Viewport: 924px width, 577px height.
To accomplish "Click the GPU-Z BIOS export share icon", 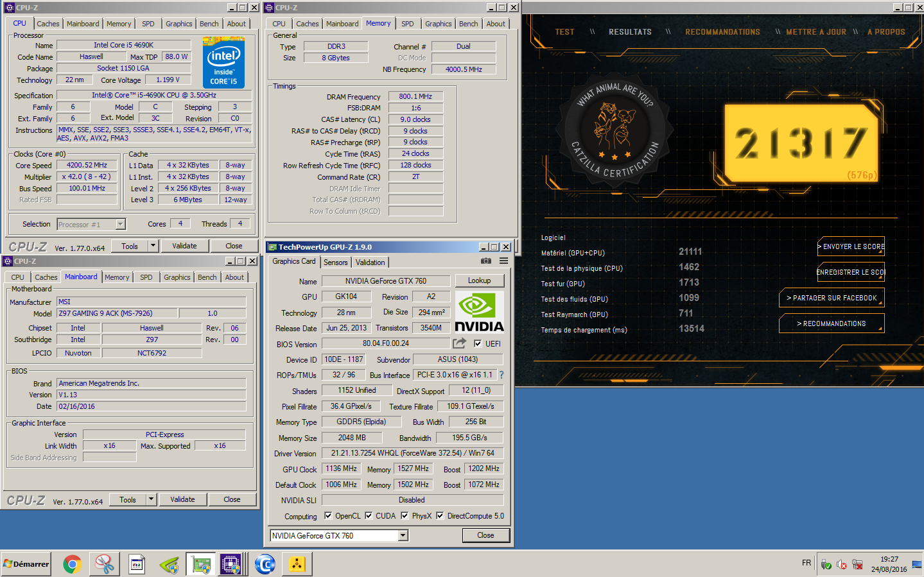I will (x=460, y=343).
